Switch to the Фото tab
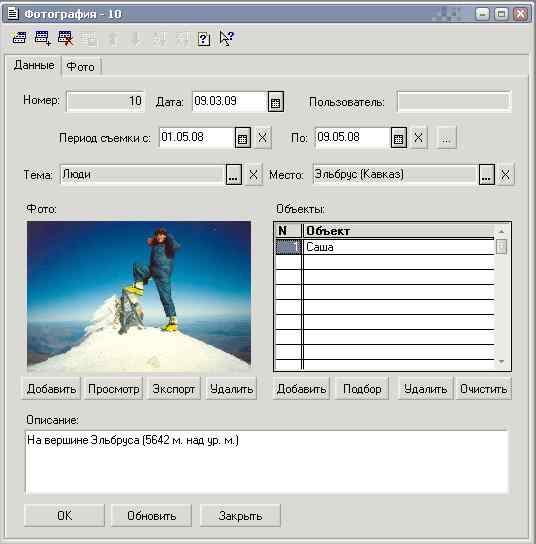Screen dimensions: 536x544 tap(80, 66)
